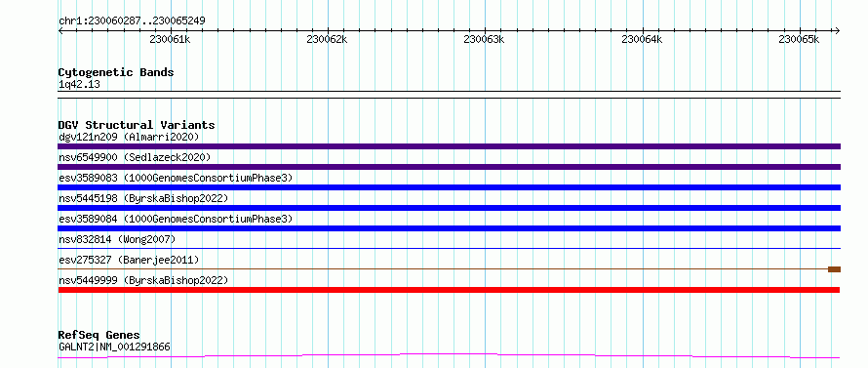Image resolution: width=868 pixels, height=368 pixels.
Task: Open the GALNT2|NM_001291866 gene label
Action: coord(114,348)
